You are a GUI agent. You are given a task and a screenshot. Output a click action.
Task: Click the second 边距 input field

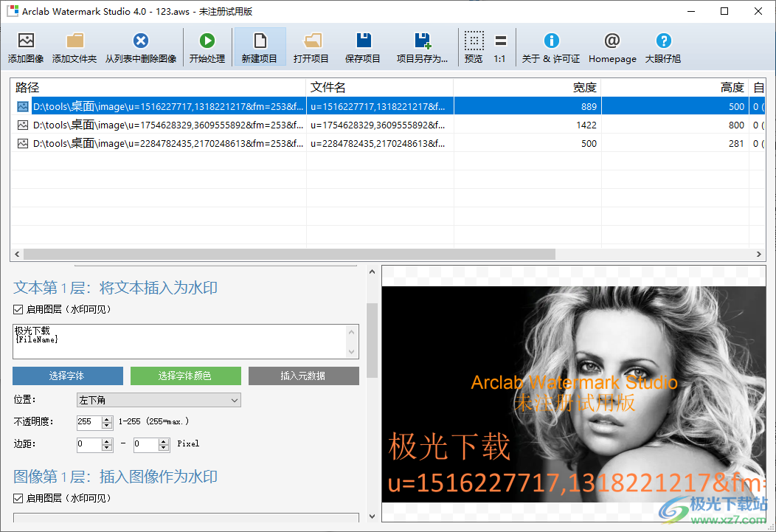click(x=147, y=444)
